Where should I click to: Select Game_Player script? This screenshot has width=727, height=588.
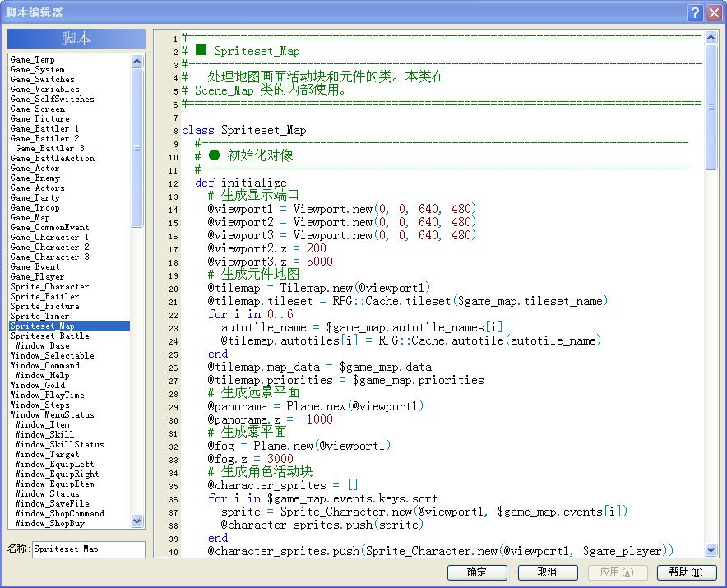coord(37,277)
